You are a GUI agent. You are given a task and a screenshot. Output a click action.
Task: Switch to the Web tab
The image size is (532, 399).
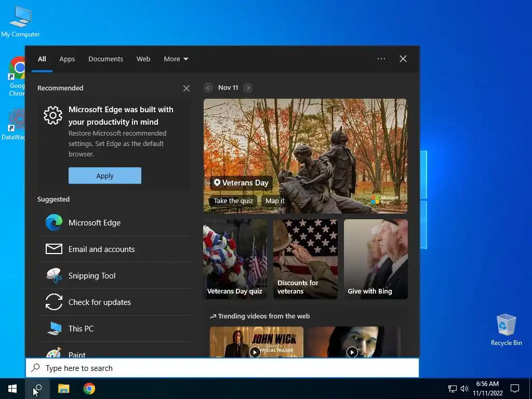point(143,59)
